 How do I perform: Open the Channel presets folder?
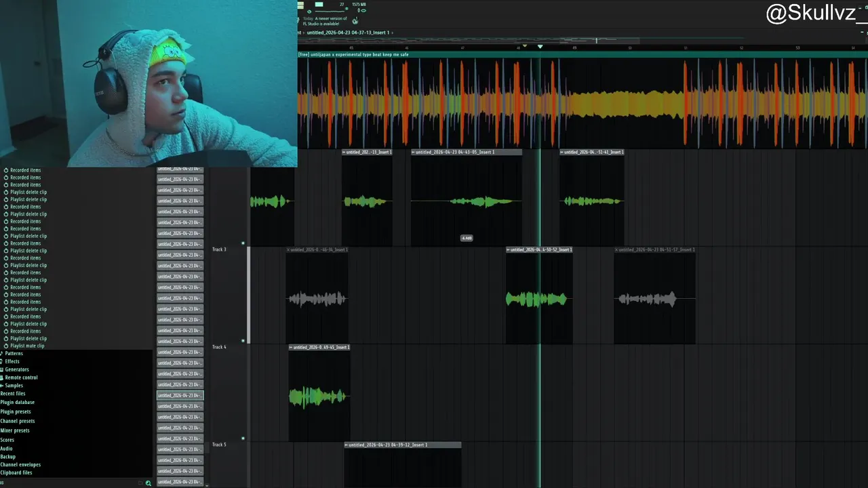coord(18,421)
